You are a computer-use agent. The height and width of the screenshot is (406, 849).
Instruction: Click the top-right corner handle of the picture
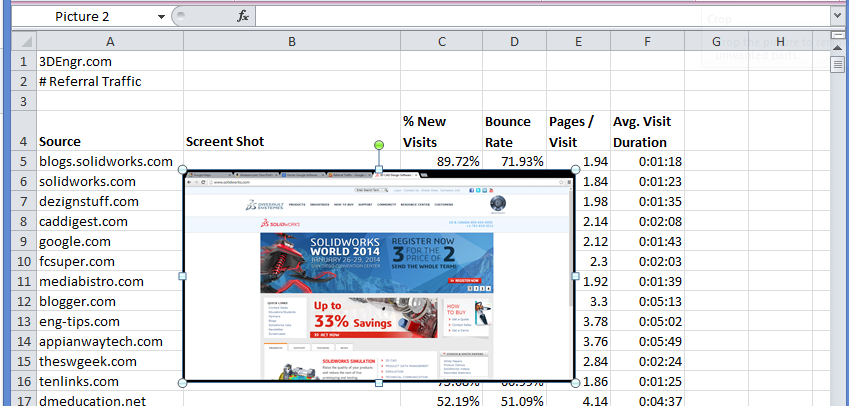click(576, 169)
